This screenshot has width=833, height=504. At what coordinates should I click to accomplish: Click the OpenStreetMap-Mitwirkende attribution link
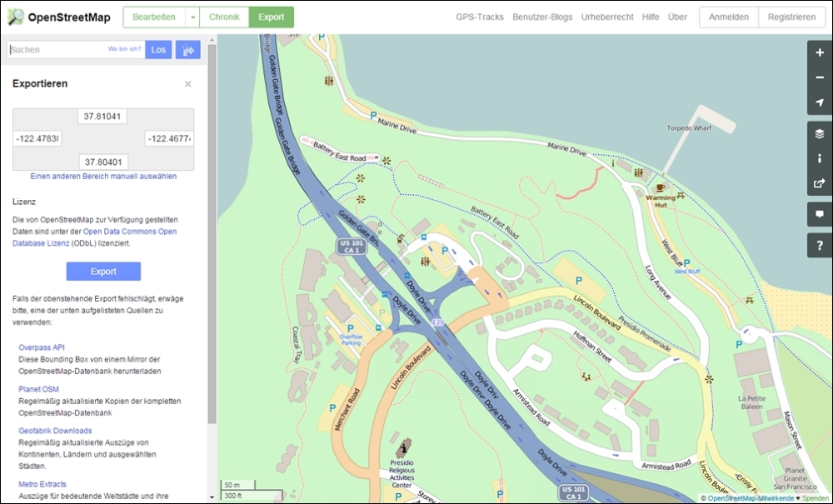tap(751, 498)
